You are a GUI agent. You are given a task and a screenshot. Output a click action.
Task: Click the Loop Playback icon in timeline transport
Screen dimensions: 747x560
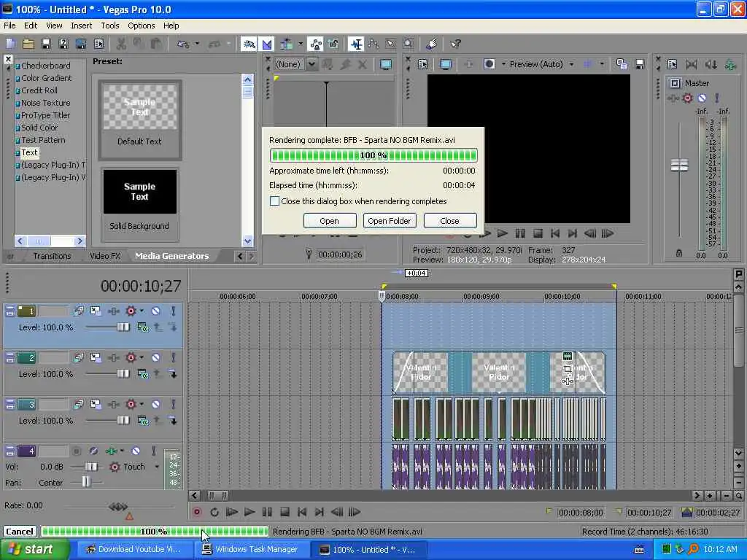[x=214, y=513]
